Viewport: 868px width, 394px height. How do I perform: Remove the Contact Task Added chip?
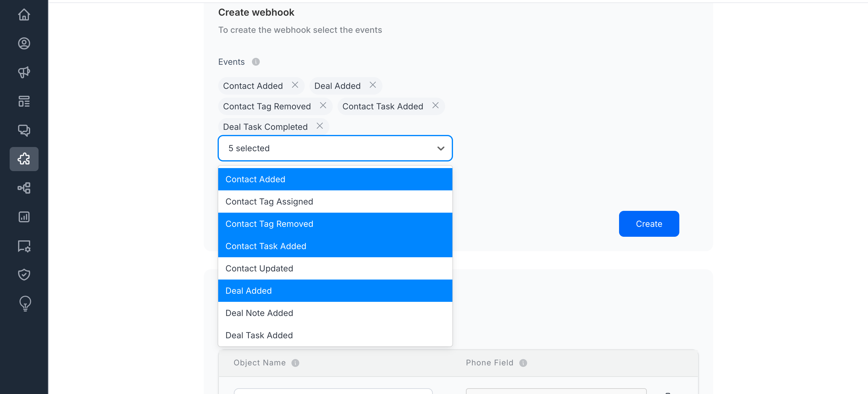click(435, 106)
